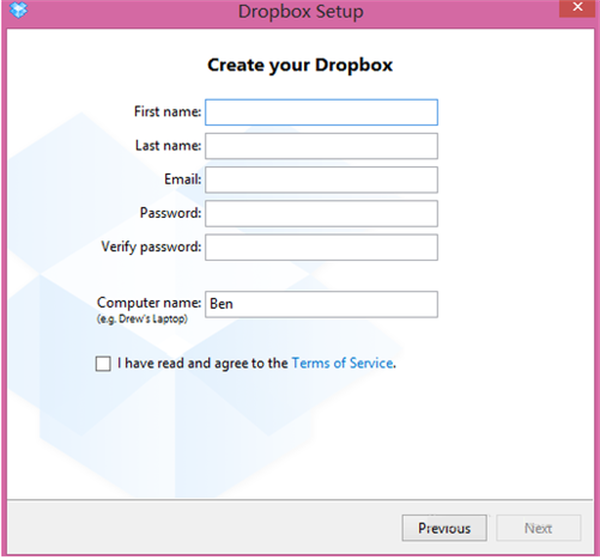Open the Terms of Service link
The height and width of the screenshot is (560, 600).
pos(342,363)
